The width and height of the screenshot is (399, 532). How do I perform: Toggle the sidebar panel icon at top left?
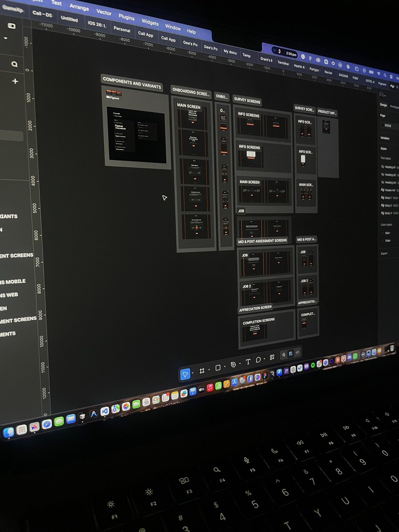12,26
